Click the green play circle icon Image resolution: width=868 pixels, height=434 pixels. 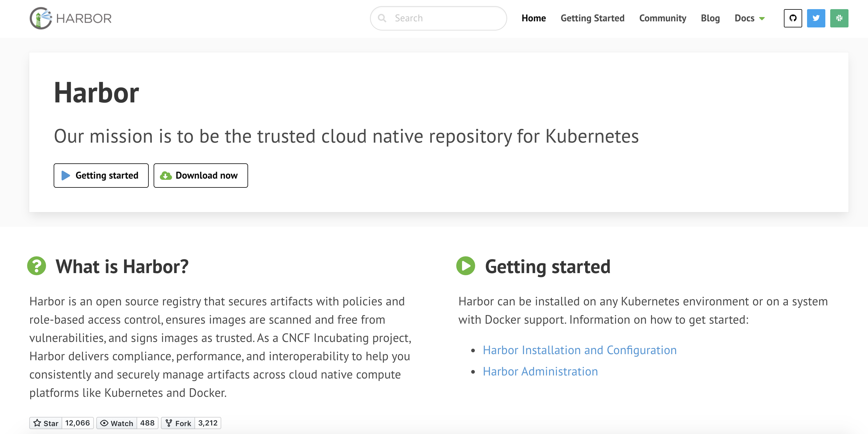(465, 266)
